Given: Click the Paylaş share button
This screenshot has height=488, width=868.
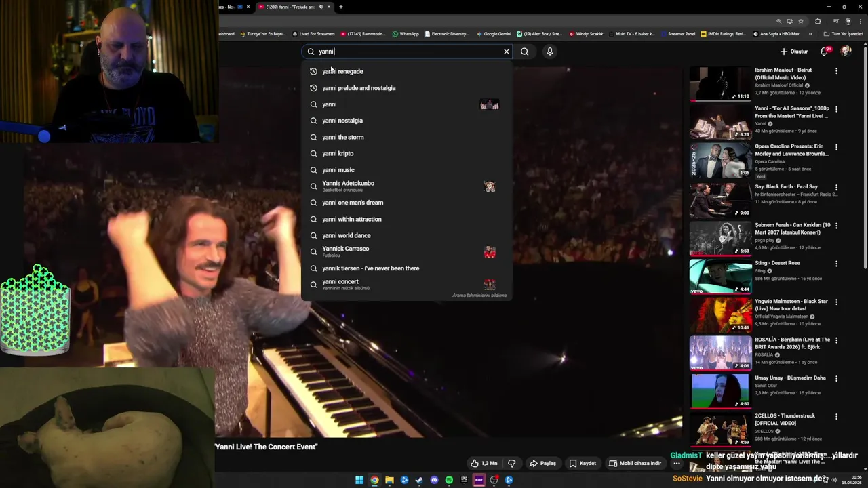Looking at the screenshot, I should point(542,463).
